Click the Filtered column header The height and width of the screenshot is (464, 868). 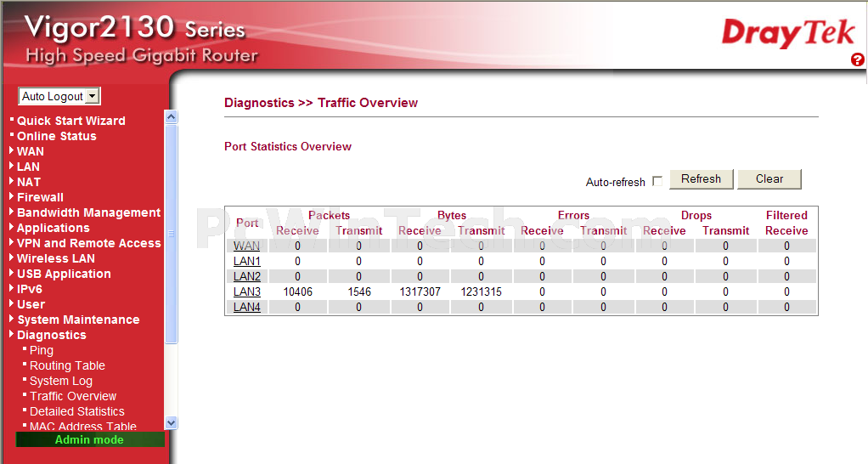pyautogui.click(x=786, y=215)
